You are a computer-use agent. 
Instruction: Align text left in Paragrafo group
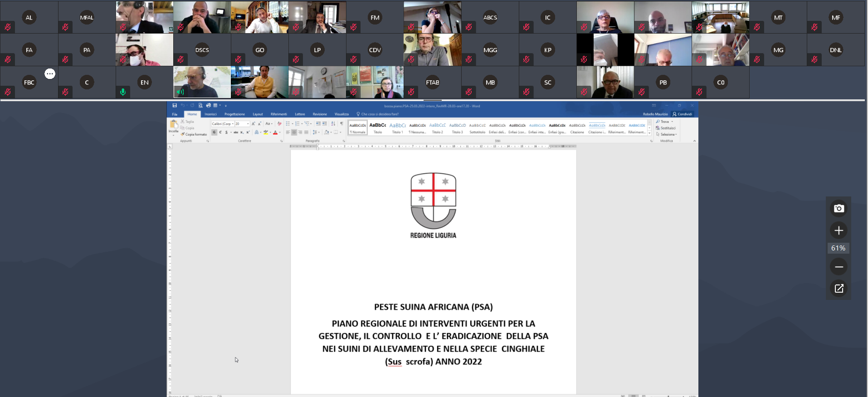[288, 132]
